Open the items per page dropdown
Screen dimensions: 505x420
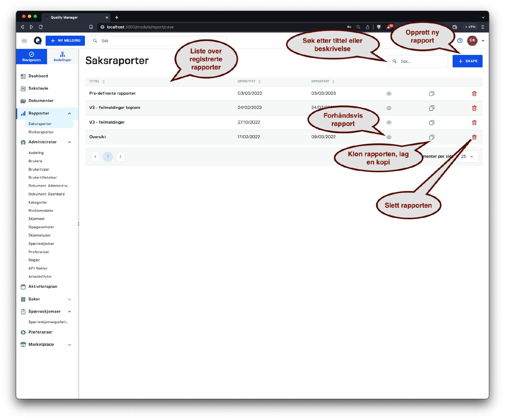coord(468,157)
